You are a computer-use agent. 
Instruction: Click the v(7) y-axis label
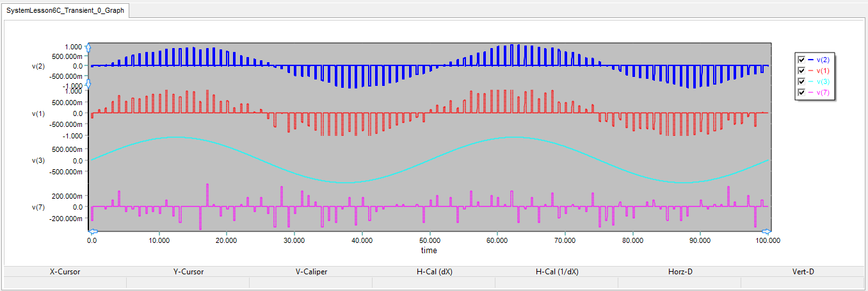click(38, 207)
